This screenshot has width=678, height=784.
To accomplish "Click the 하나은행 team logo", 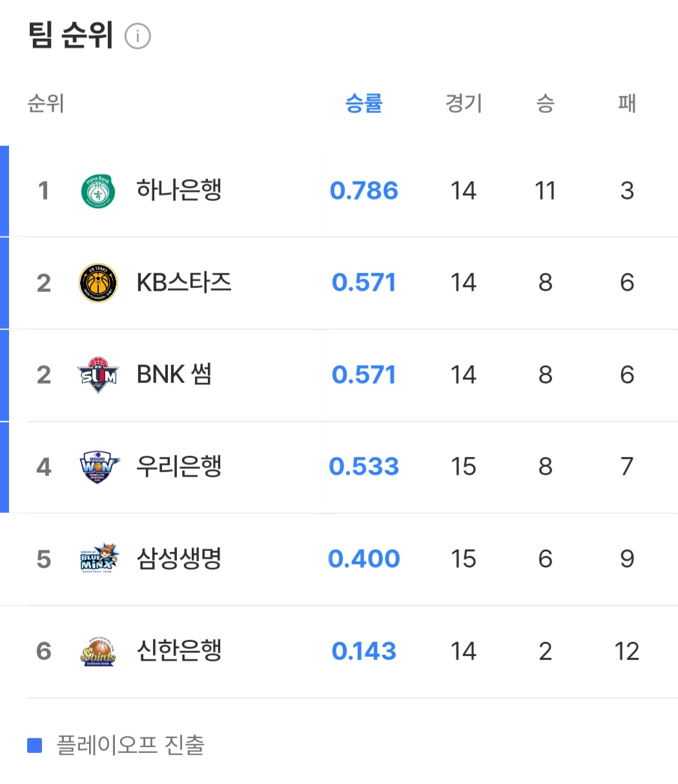I will pyautogui.click(x=98, y=191).
